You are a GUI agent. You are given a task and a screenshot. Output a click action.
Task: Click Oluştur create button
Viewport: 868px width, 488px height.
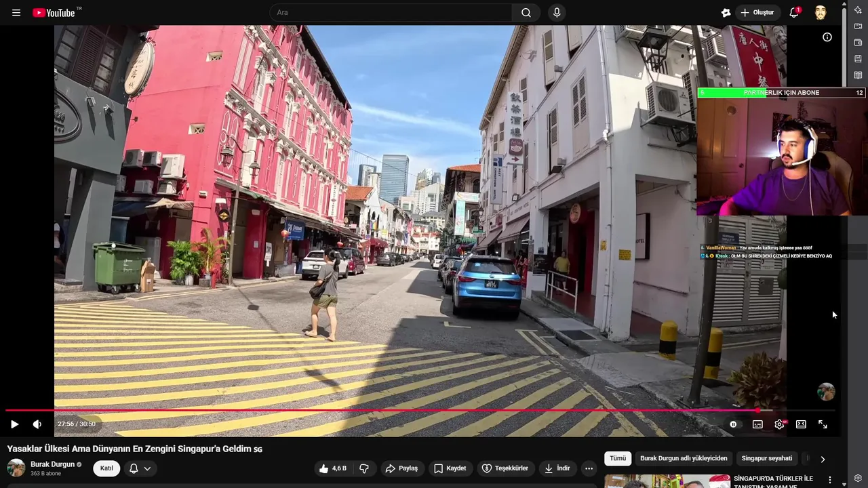[759, 13]
